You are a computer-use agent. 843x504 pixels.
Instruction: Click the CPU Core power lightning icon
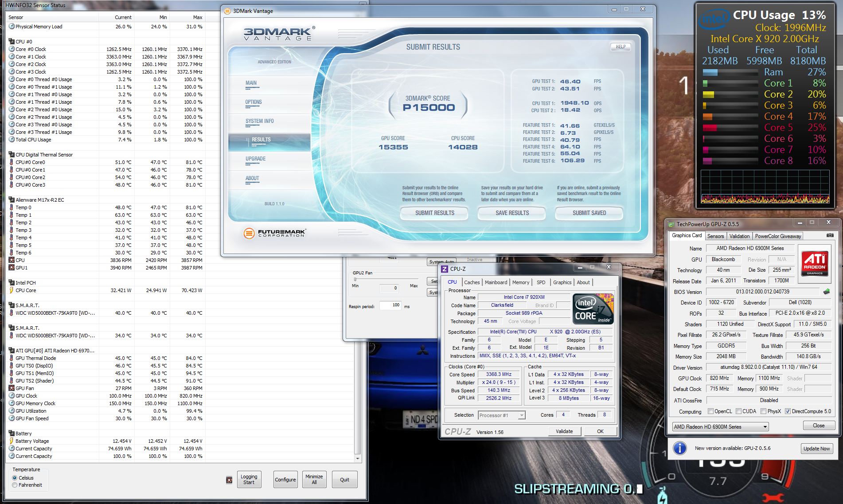pos(12,290)
